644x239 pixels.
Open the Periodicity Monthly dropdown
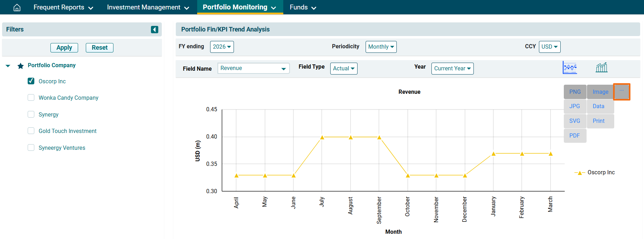381,47
